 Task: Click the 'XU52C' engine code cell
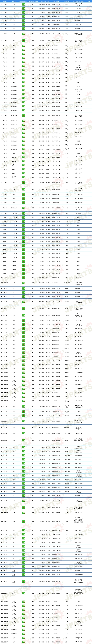pyautogui.click(x=79, y=8)
